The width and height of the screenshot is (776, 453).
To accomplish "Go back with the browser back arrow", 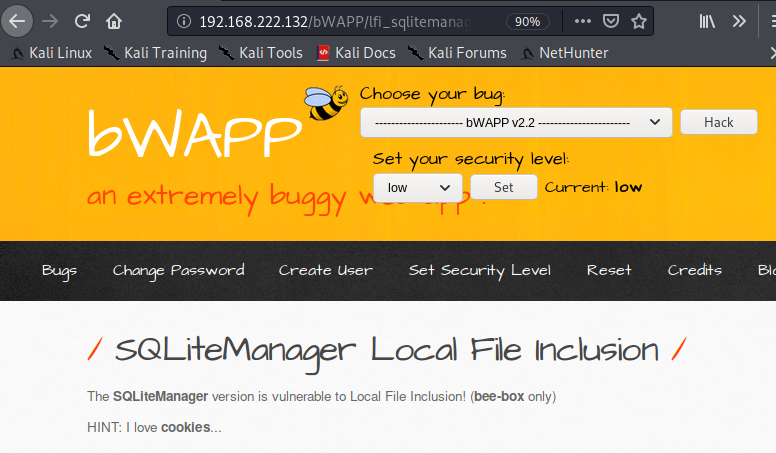I will click(x=17, y=21).
